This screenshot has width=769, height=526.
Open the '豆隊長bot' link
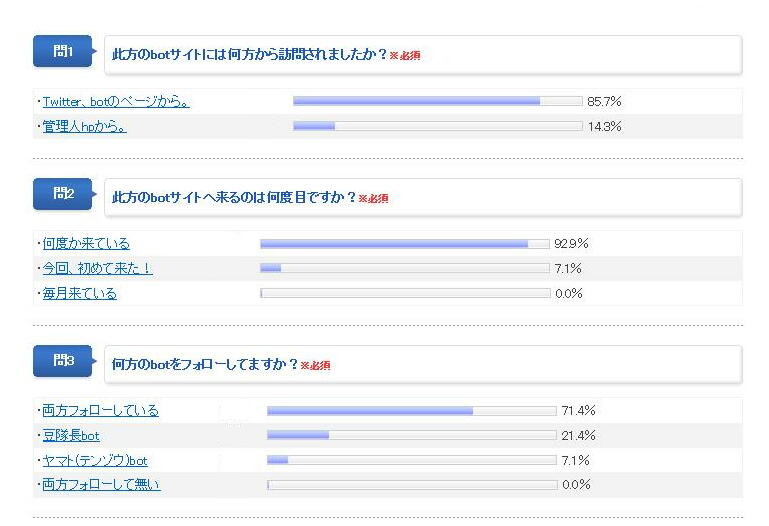pyautogui.click(x=71, y=435)
